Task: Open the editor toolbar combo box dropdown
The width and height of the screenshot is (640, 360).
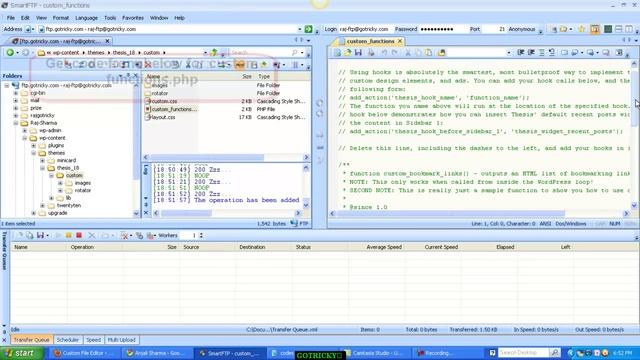Action: [509, 52]
